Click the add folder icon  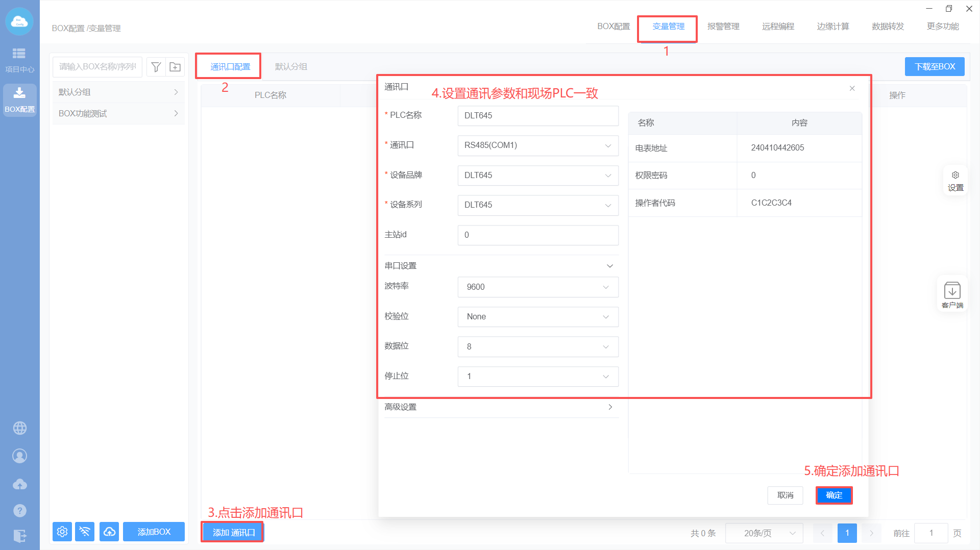click(175, 67)
